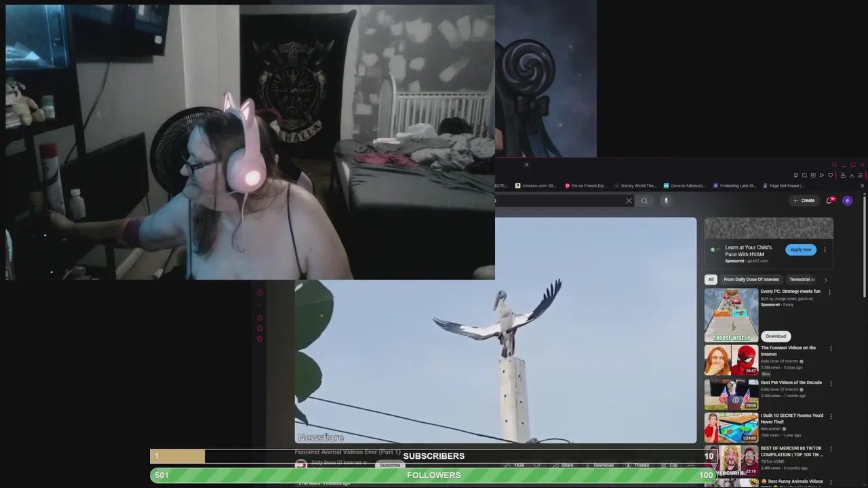Screen dimensions: 868x488
Task: Click the Funniest Animal Videos Ever title
Action: 347,452
